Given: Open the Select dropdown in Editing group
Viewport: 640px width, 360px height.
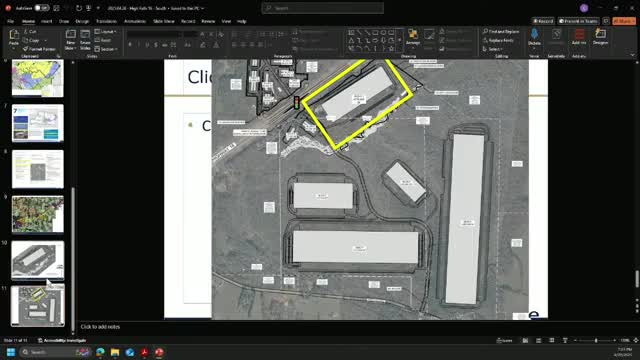Looking at the screenshot, I should pyautogui.click(x=493, y=49).
